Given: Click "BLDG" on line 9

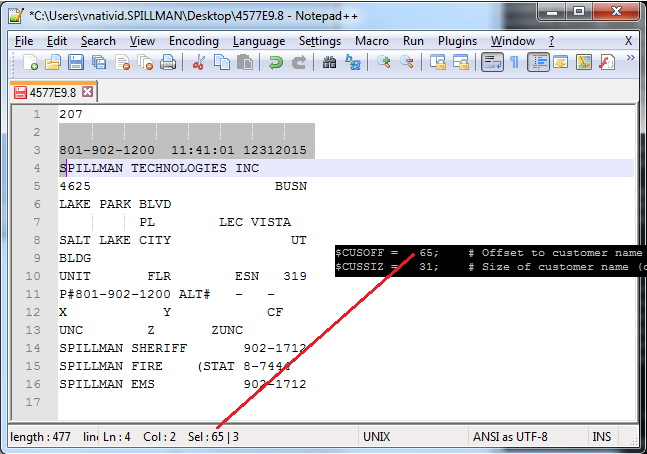Looking at the screenshot, I should 75,258.
